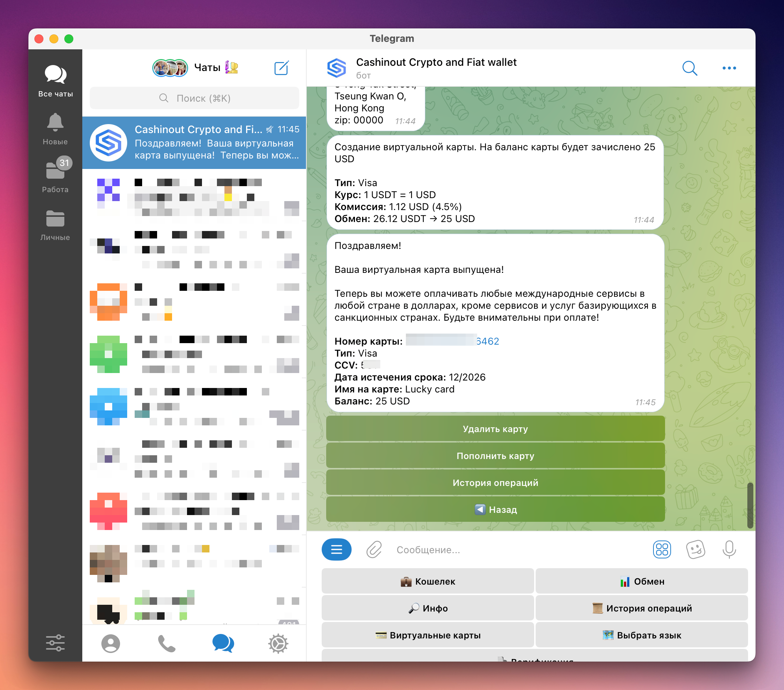The height and width of the screenshot is (690, 784).
Task: Click the microphone voice message icon
Action: click(729, 549)
